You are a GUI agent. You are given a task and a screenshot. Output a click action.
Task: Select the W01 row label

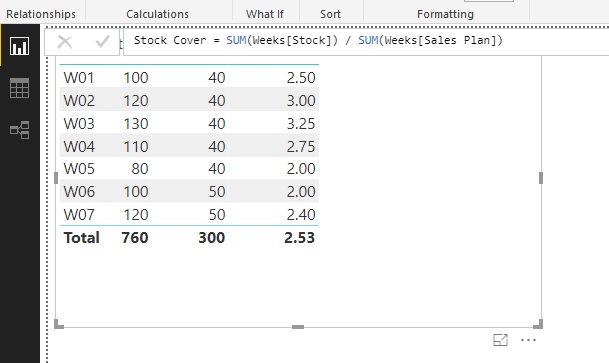(x=79, y=78)
